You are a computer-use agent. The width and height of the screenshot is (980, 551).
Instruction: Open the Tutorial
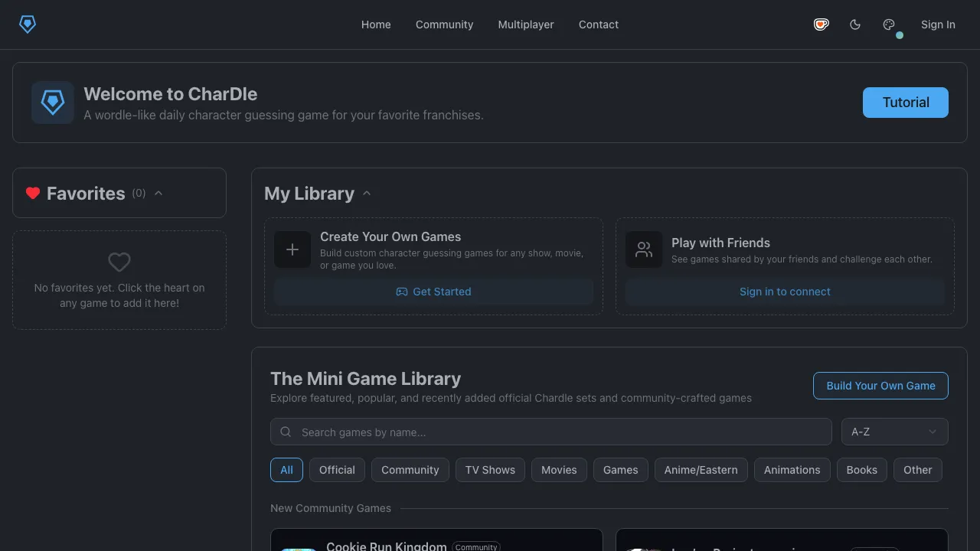[906, 103]
